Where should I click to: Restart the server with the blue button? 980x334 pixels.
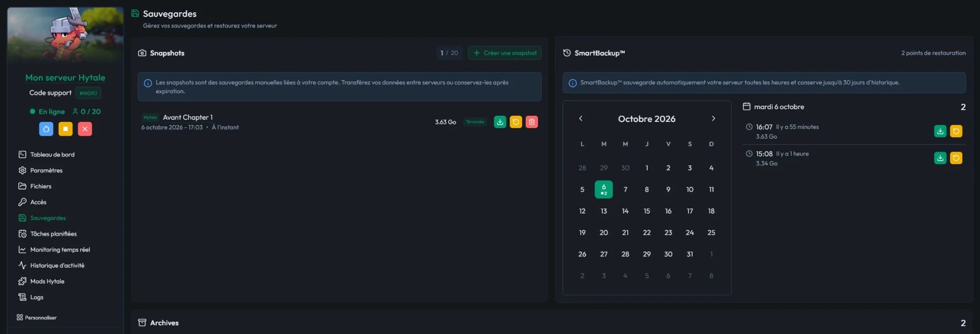coord(46,129)
